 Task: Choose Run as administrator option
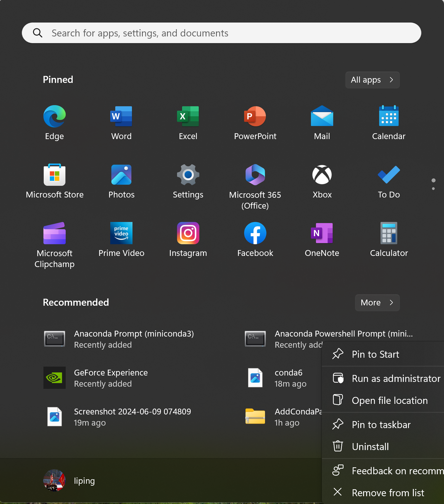tap(396, 379)
